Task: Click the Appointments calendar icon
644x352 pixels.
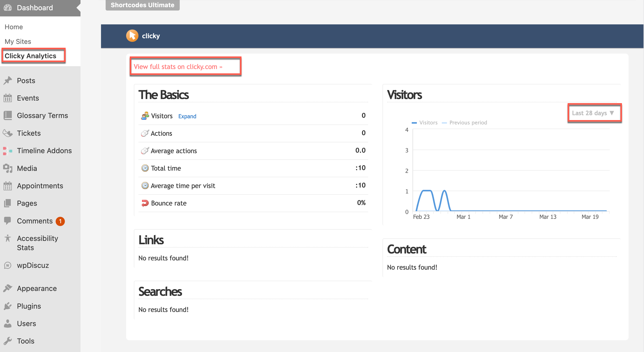Action: point(8,186)
